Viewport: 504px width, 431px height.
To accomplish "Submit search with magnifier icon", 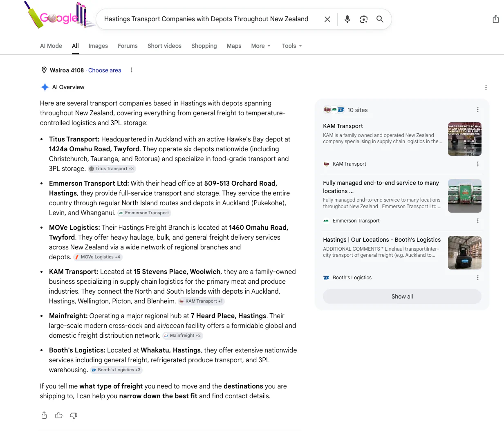I will [x=380, y=19].
